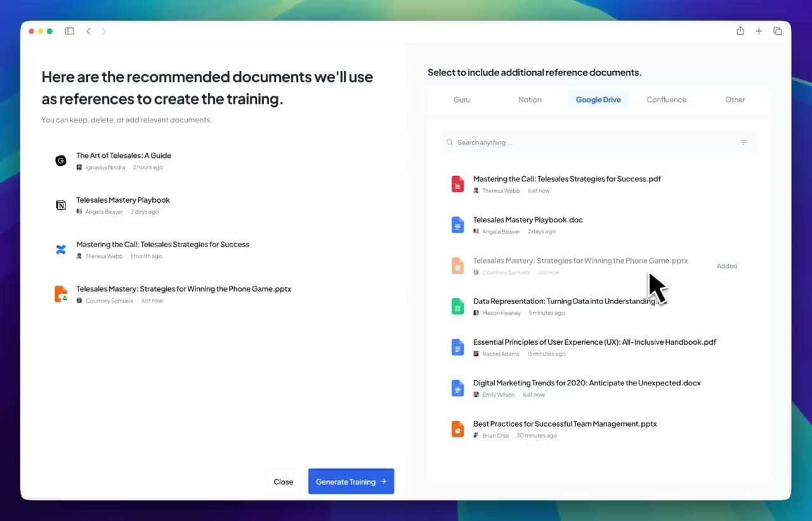Click the Added badge on the pptx row
The width and height of the screenshot is (812, 521).
(727, 266)
